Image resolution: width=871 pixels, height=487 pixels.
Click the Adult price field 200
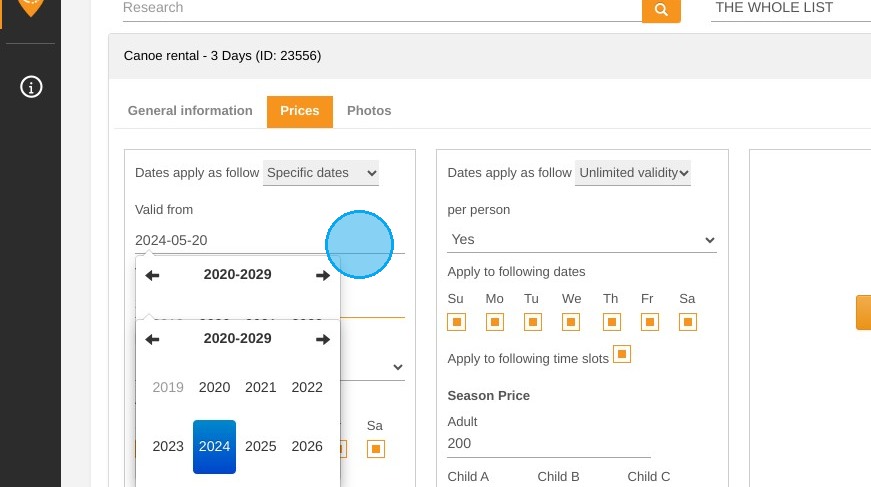point(548,444)
